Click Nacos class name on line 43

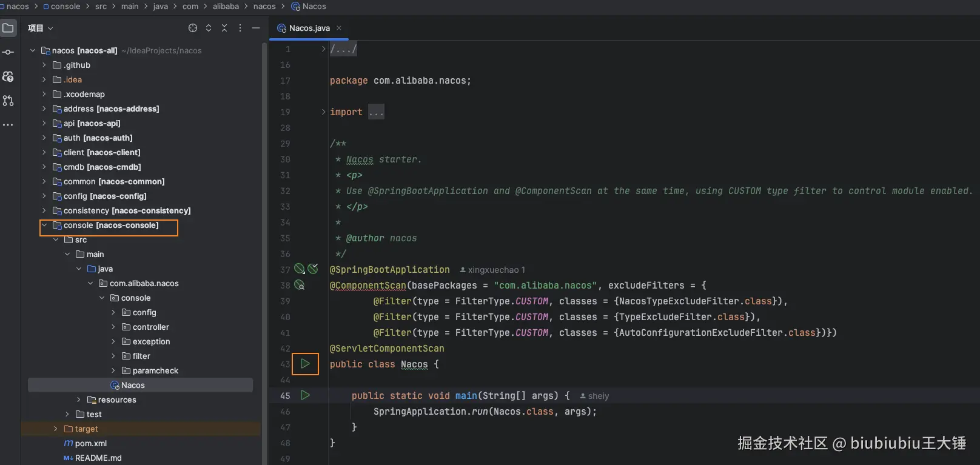pyautogui.click(x=414, y=364)
